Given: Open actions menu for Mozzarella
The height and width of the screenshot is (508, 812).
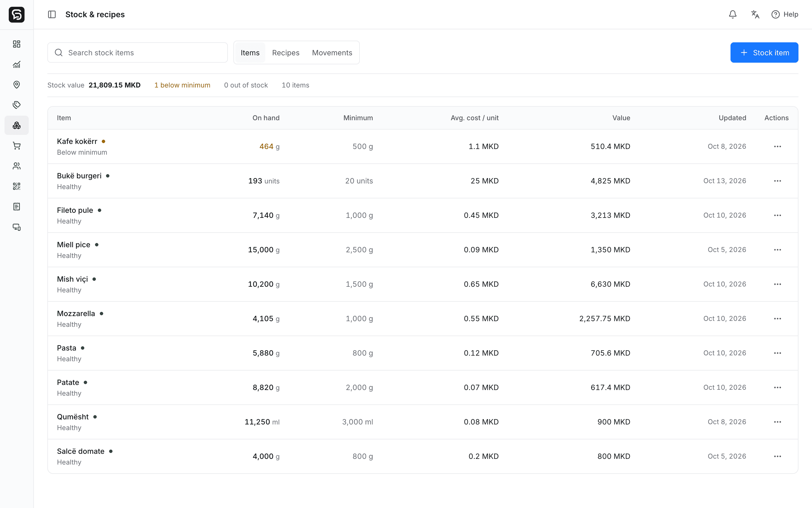Looking at the screenshot, I should 777,319.
